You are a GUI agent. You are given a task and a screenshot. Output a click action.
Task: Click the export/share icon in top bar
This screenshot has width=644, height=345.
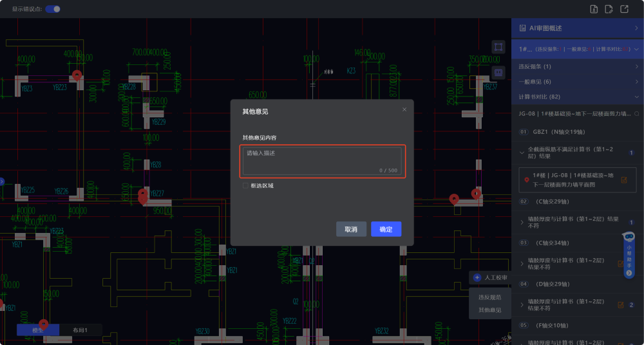624,9
